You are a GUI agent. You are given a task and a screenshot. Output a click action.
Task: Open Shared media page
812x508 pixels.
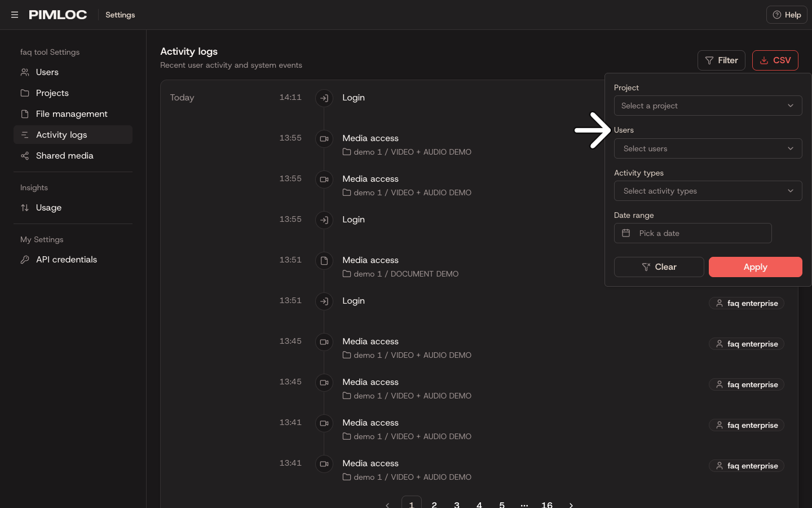click(73, 156)
